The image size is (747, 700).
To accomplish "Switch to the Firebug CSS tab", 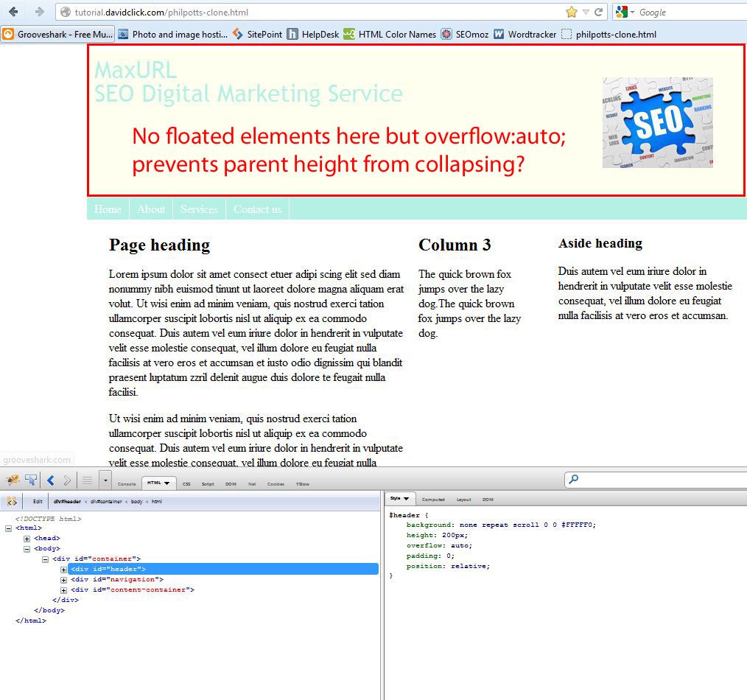I will pos(186,483).
